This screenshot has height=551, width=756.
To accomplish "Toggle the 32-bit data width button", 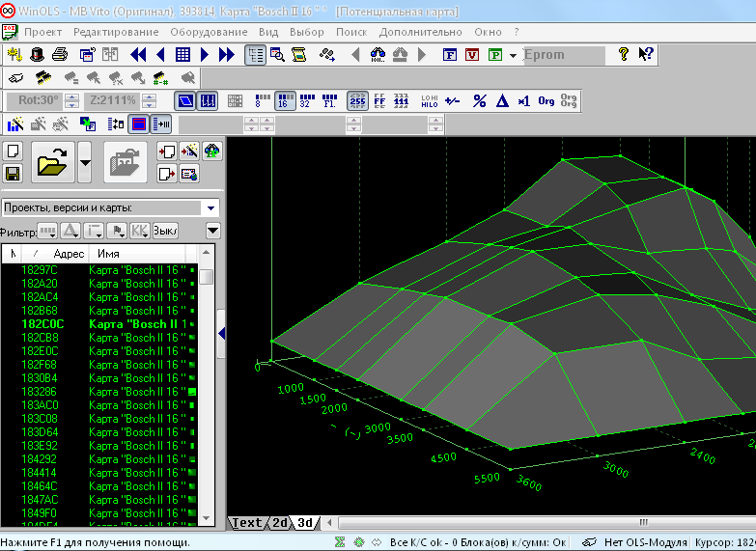I will (x=307, y=100).
